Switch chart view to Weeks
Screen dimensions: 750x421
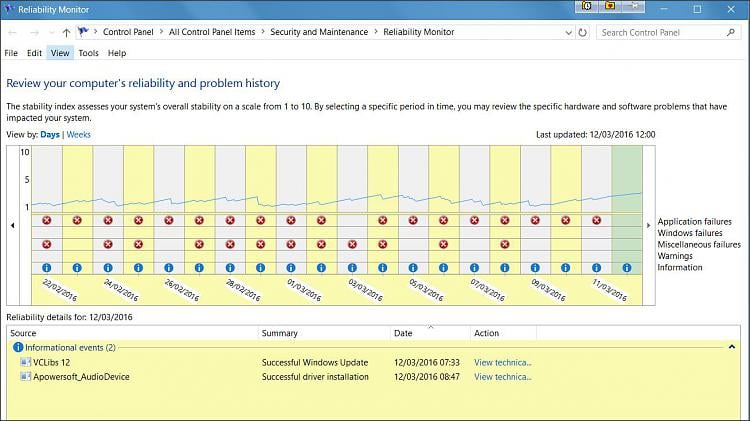pos(78,134)
